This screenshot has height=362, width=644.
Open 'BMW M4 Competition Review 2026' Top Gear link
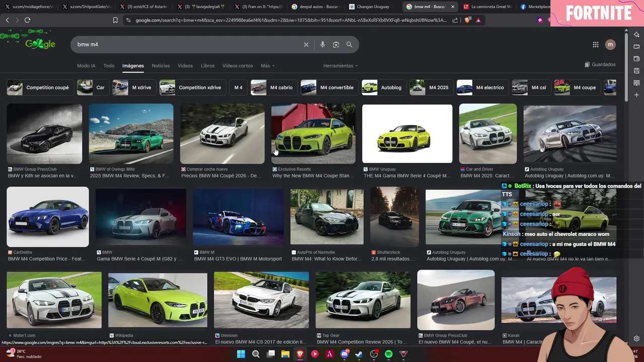(x=361, y=342)
